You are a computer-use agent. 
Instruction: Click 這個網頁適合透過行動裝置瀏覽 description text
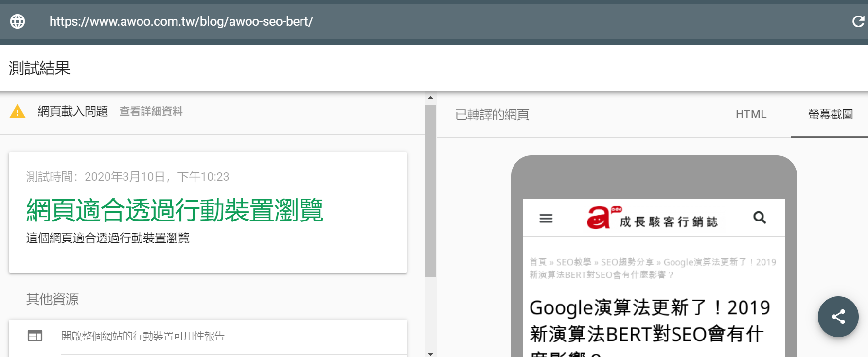pyautogui.click(x=107, y=238)
